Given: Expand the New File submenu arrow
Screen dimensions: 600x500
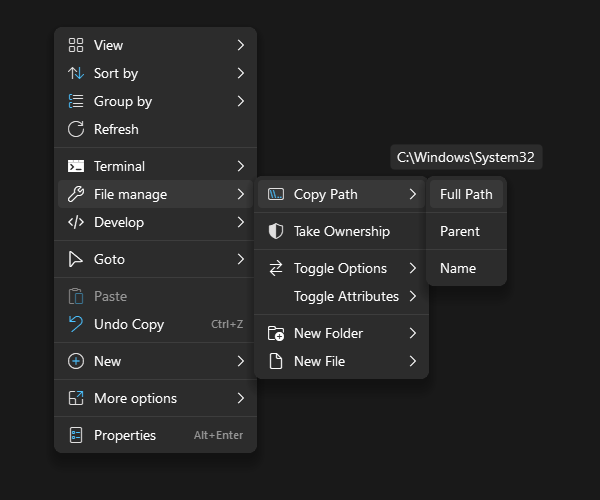Looking at the screenshot, I should click(x=412, y=361).
